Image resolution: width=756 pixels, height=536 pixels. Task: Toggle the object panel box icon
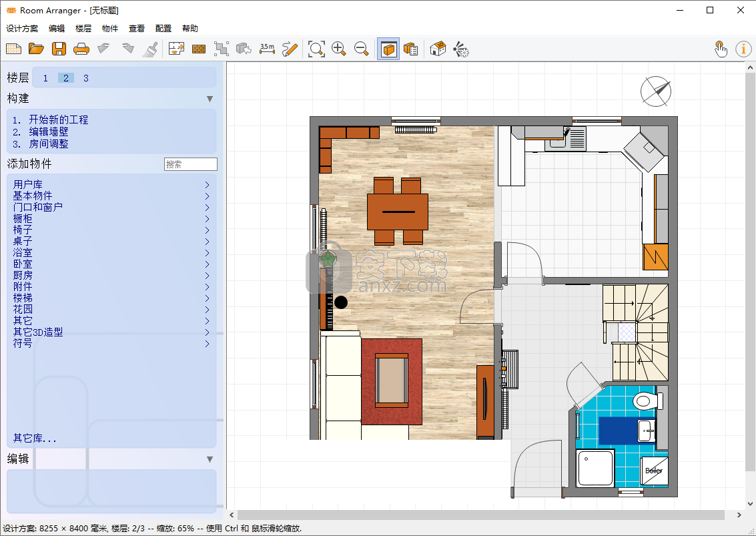tap(388, 49)
